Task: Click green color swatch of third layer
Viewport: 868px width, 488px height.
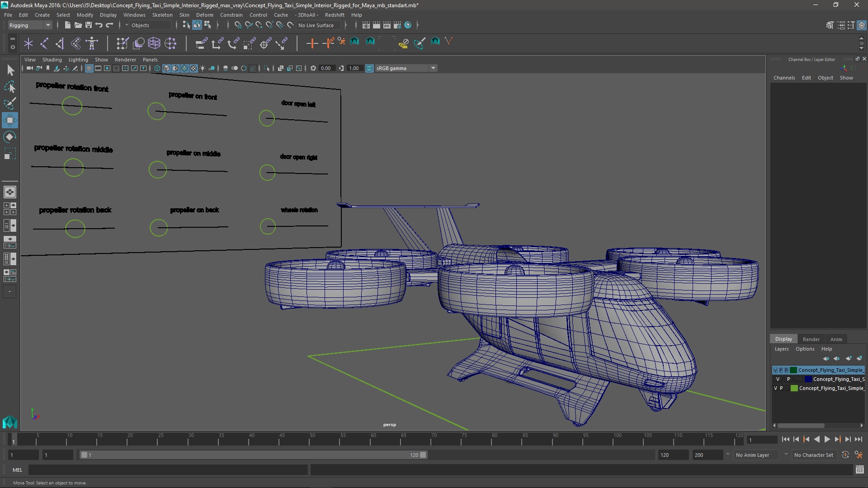Action: point(794,388)
